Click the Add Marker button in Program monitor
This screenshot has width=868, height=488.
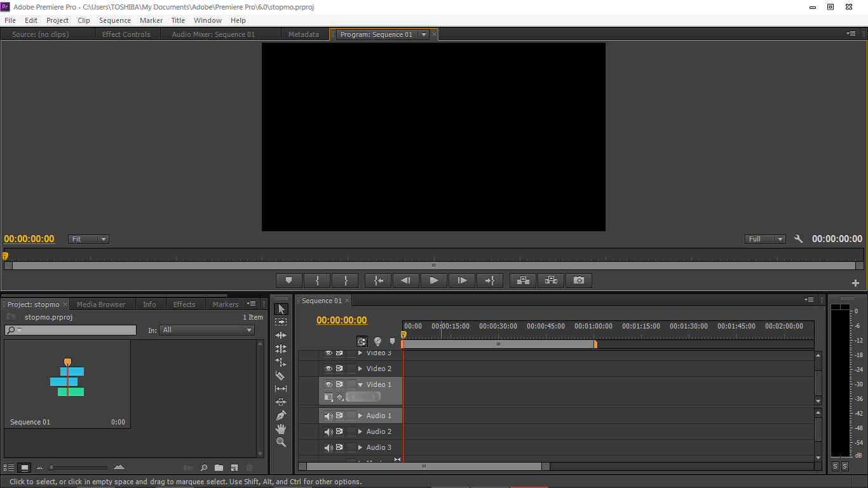(x=289, y=280)
